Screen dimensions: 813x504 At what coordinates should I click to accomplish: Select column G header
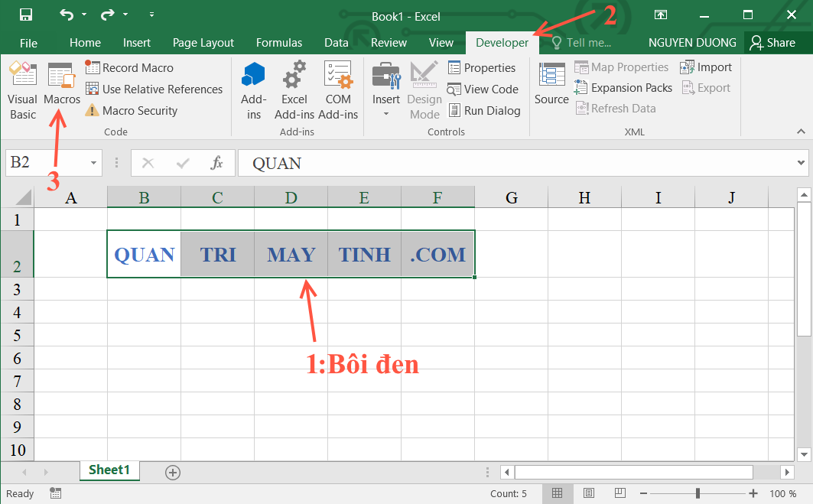point(511,197)
